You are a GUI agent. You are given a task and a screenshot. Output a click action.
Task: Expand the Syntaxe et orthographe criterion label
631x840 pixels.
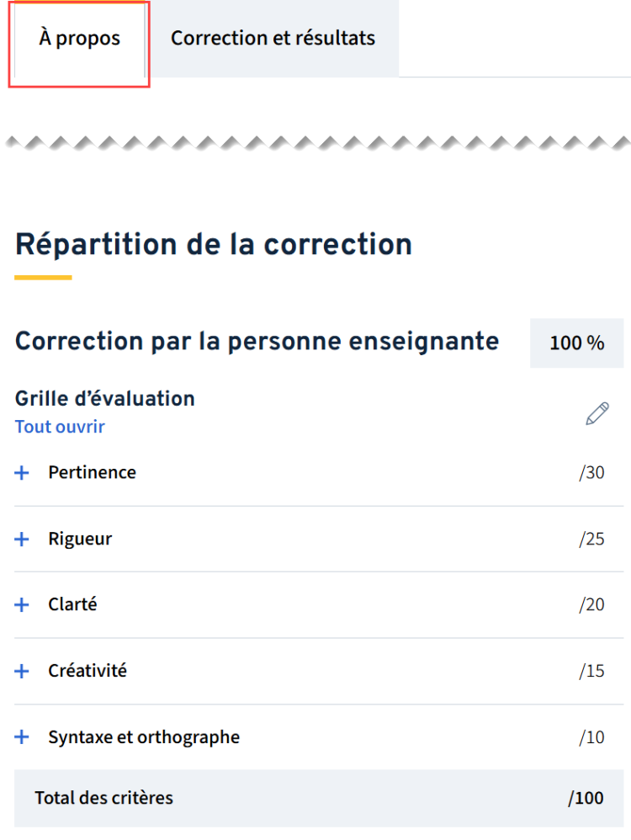pyautogui.click(x=144, y=738)
